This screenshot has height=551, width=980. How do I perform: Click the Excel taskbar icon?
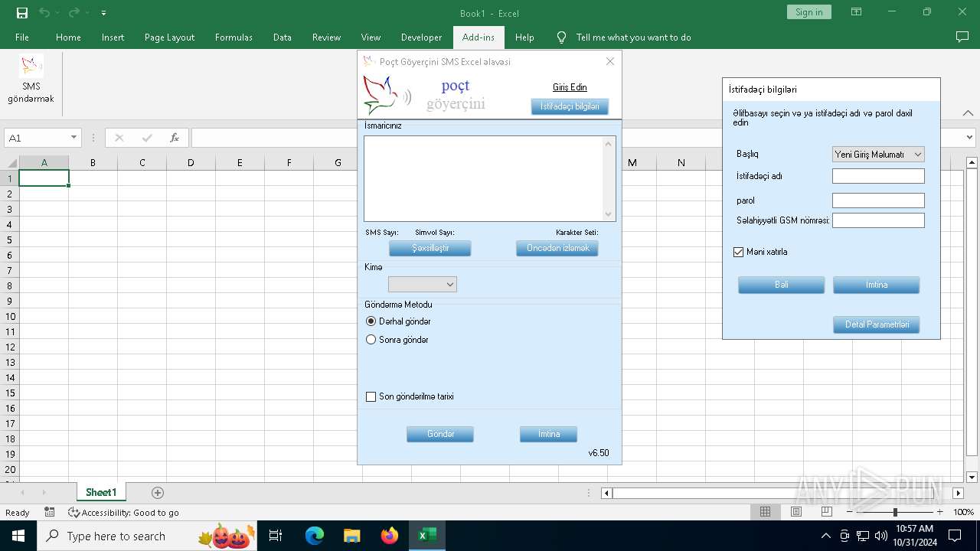[x=427, y=536]
